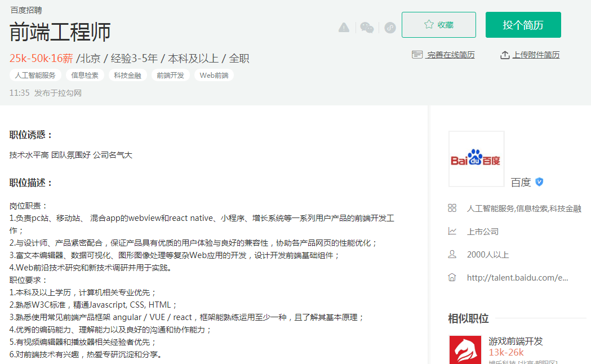Select the Web前端 tag

(x=214, y=74)
